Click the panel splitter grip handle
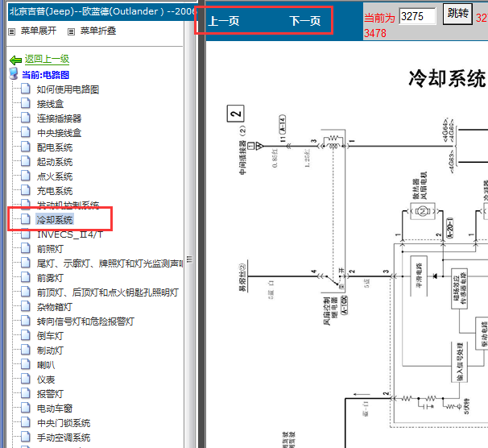This screenshot has height=448, width=488. pyautogui.click(x=189, y=259)
